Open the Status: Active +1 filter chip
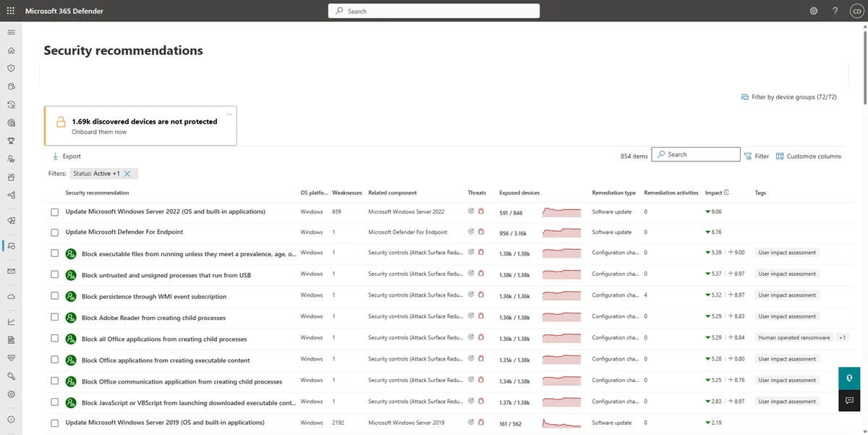 coord(98,173)
